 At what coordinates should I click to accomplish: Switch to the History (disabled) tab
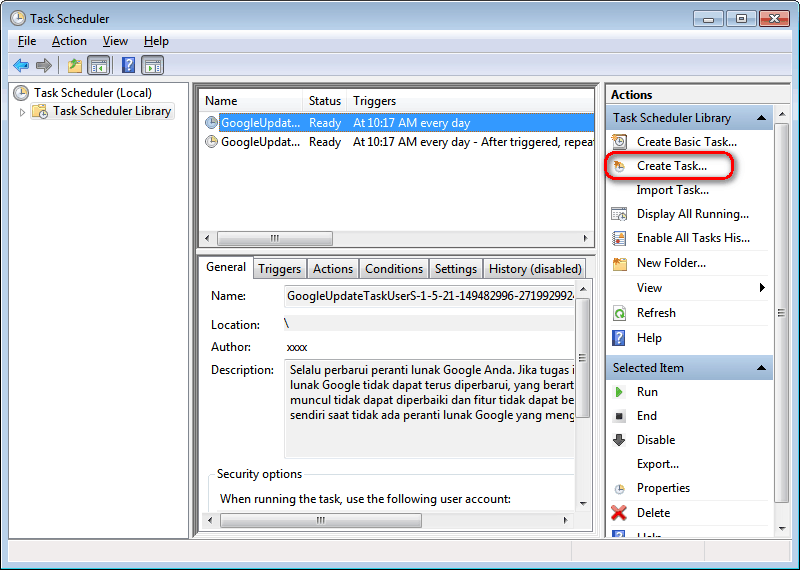click(x=535, y=269)
